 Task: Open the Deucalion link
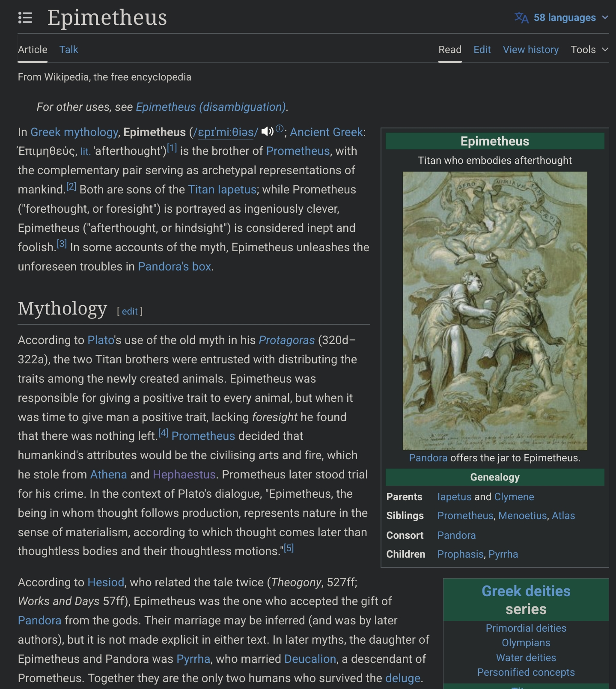pyautogui.click(x=310, y=659)
